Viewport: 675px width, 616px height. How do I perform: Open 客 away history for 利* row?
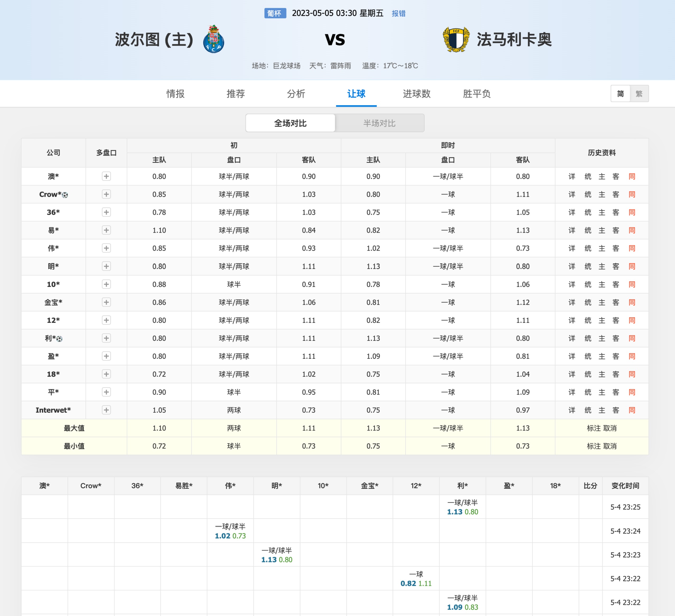click(x=616, y=338)
